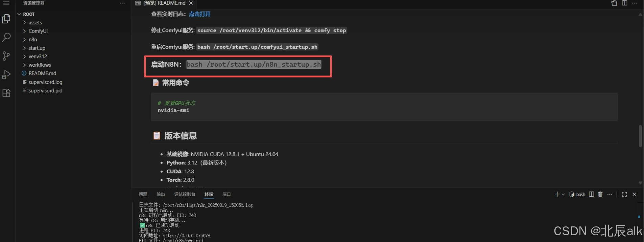Split the terminal panel
Image resolution: width=644 pixels, height=242 pixels.
coord(591,194)
